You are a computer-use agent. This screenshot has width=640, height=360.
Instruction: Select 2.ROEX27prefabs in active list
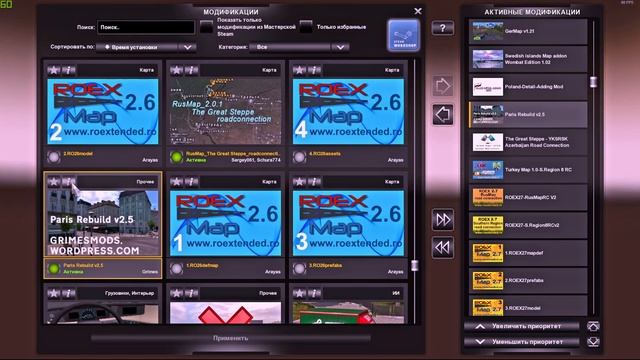pyautogui.click(x=528, y=281)
